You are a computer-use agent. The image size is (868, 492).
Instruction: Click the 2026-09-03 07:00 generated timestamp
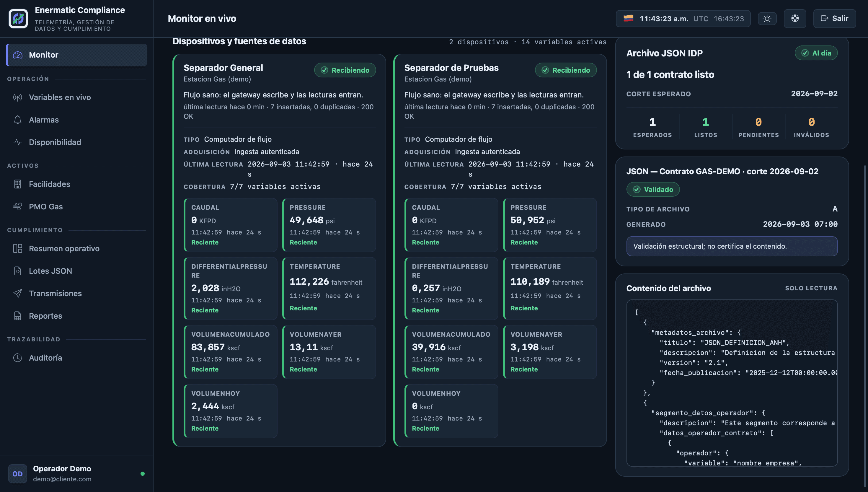point(800,224)
